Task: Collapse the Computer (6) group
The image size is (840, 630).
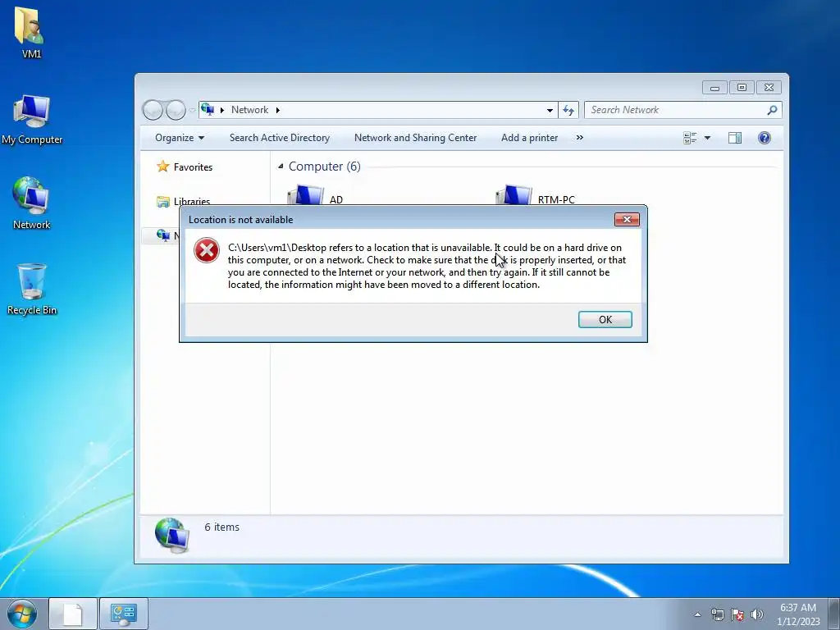Action: coord(281,166)
